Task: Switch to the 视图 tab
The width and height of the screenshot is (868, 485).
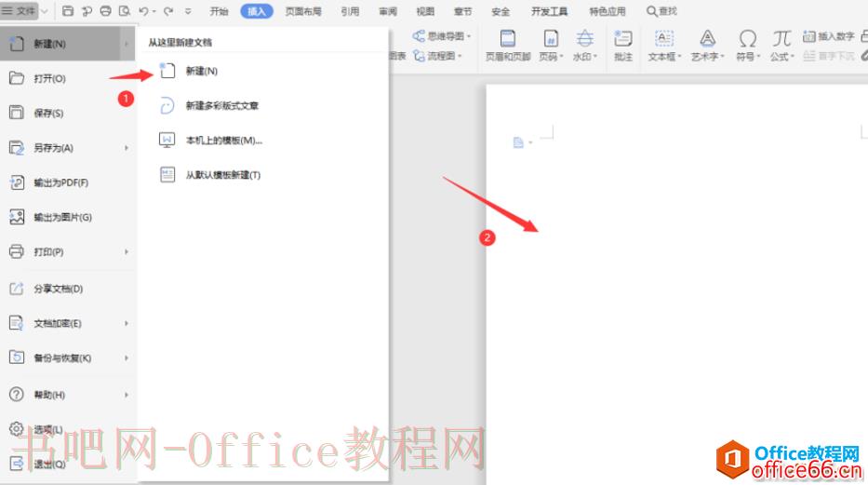Action: click(x=425, y=11)
